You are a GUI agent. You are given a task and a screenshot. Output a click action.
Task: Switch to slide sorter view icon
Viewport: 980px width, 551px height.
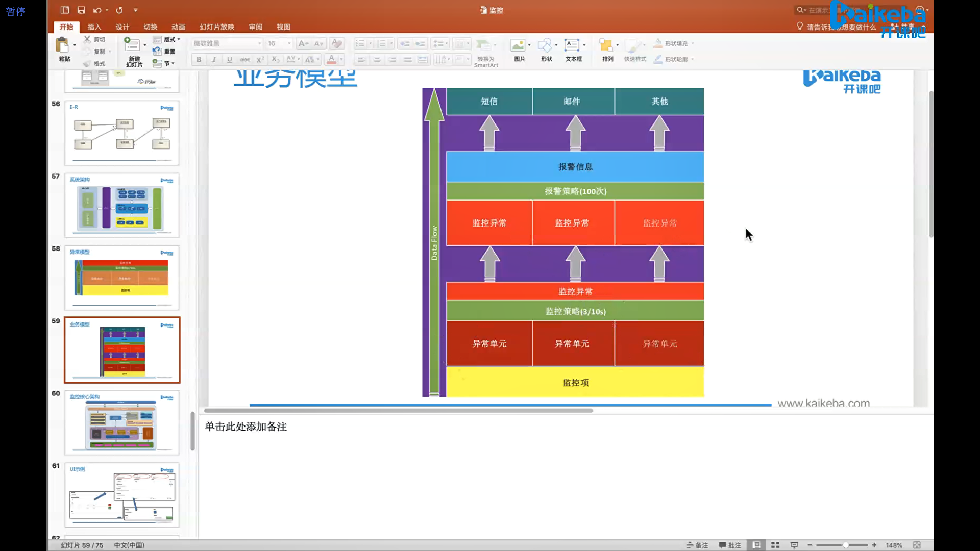[x=775, y=545]
